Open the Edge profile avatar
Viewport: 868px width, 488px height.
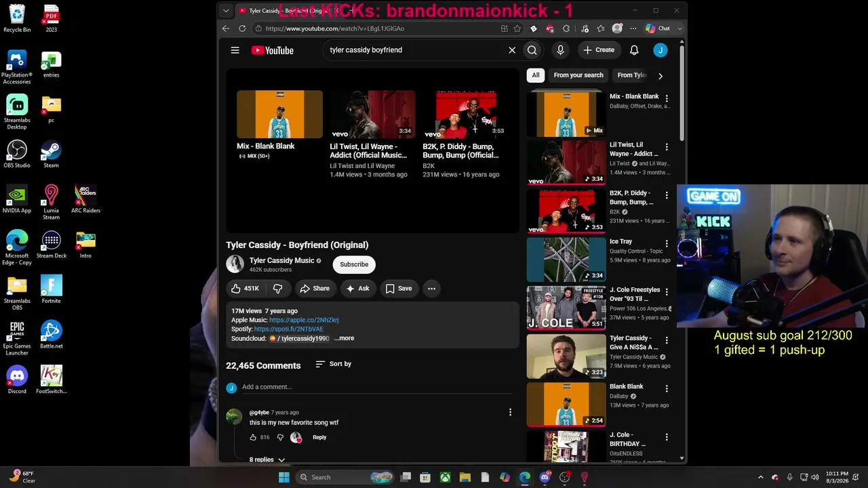617,28
